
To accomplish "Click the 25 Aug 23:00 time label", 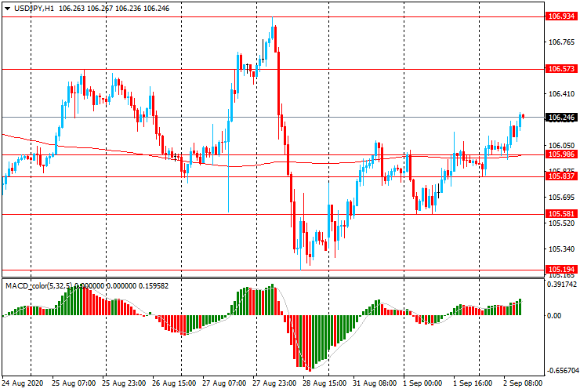I will (125, 384).
